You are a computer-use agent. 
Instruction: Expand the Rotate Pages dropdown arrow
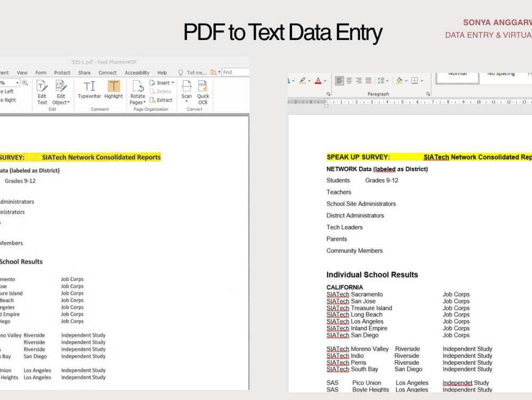[145, 102]
